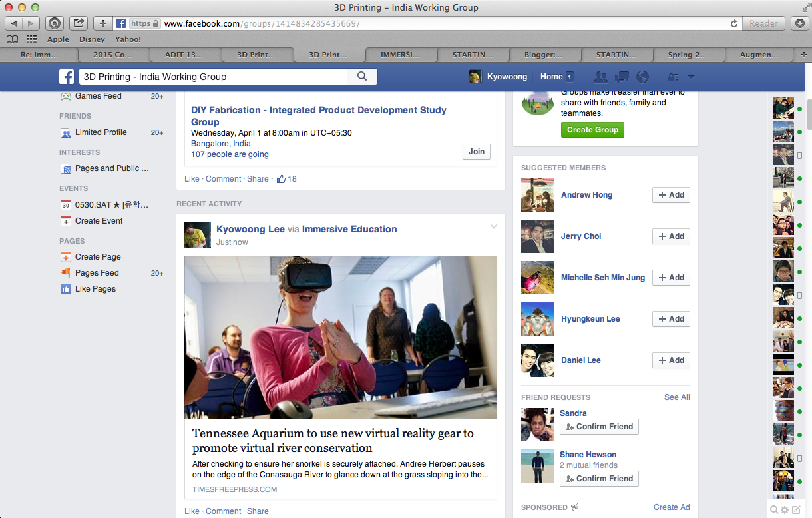Click chat sidebar search icon

coord(774,510)
